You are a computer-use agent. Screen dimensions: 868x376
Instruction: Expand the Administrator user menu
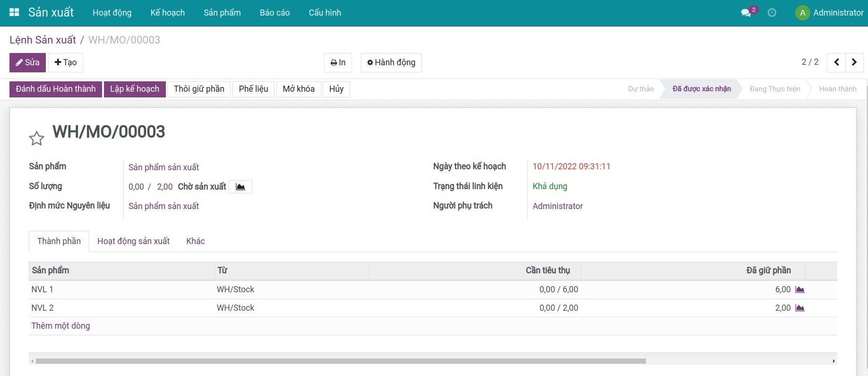point(829,13)
